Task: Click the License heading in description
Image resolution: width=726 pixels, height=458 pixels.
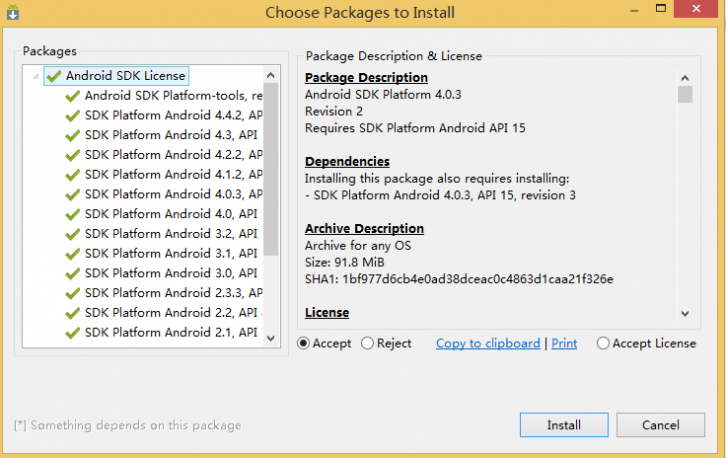Action: tap(327, 313)
